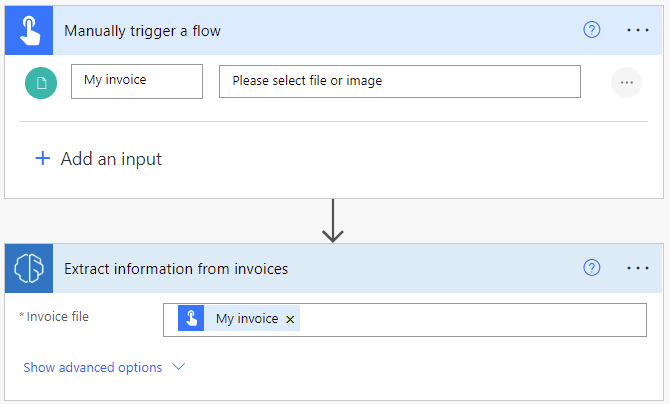Click the green file input type icon

pos(41,82)
